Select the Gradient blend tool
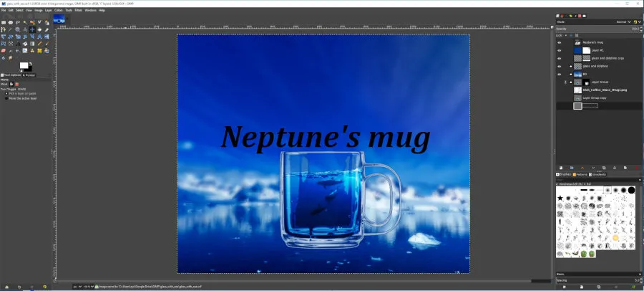644x291 pixels. 32,44
